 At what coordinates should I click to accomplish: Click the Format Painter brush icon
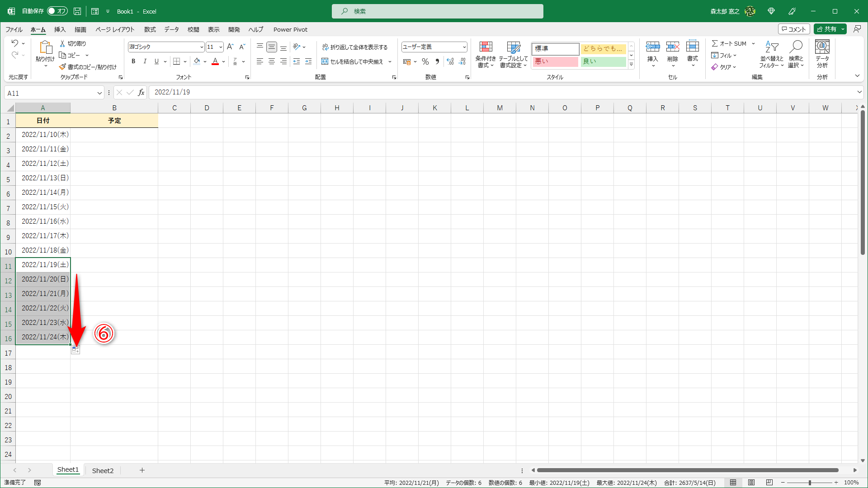click(x=63, y=67)
